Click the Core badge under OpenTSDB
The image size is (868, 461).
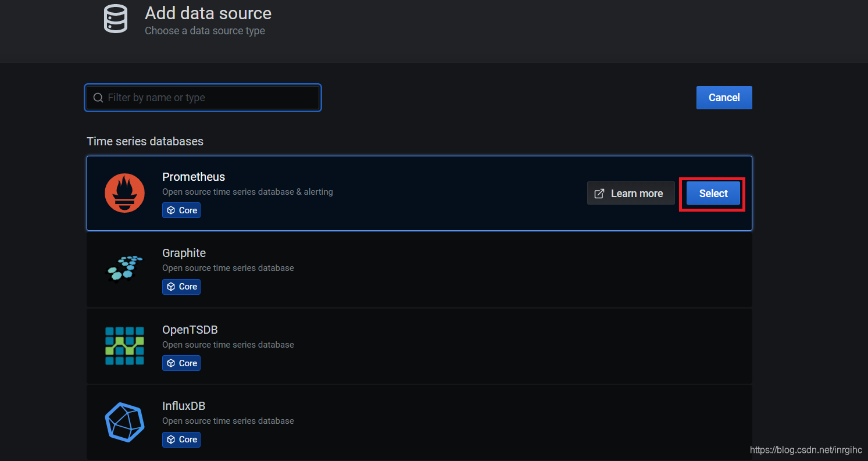(x=181, y=363)
